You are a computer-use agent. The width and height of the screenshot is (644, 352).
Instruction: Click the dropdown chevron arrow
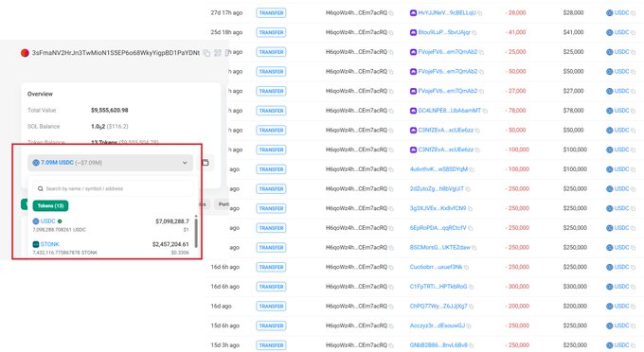[185, 163]
